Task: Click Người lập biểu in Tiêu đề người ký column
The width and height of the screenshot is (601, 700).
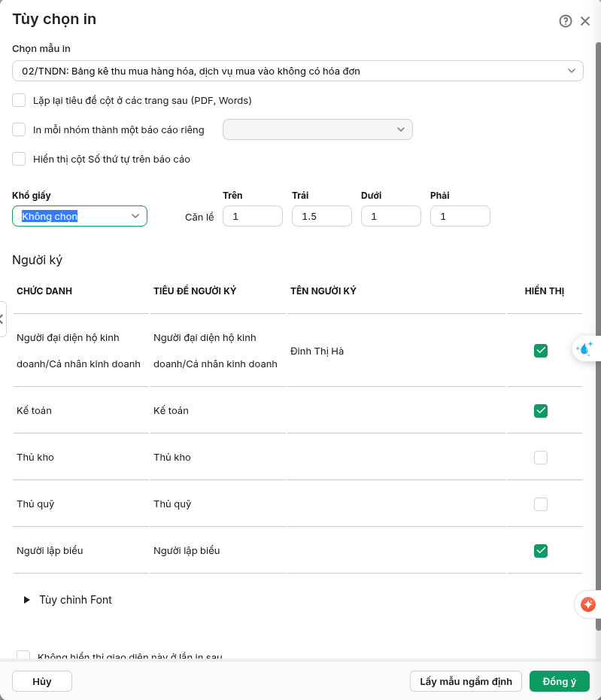Action: (187, 551)
